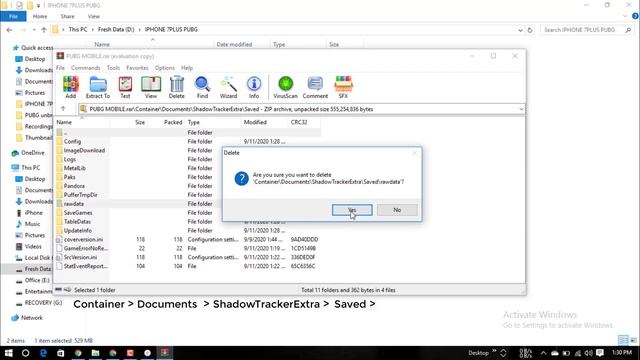
Task: Select the Config folder
Action: coord(72,142)
